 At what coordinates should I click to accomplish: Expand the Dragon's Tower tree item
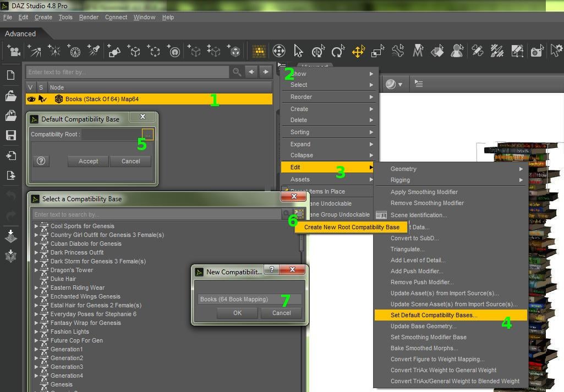pos(36,270)
